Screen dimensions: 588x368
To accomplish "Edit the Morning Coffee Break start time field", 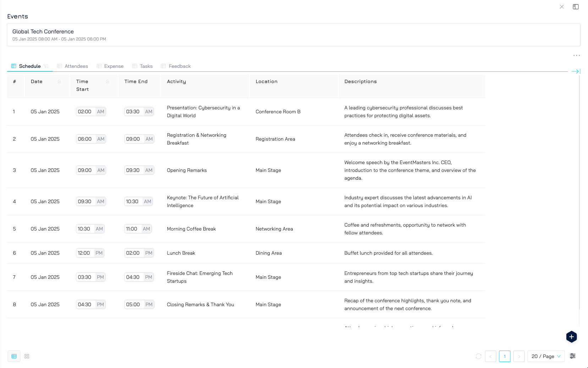I will tap(84, 229).
